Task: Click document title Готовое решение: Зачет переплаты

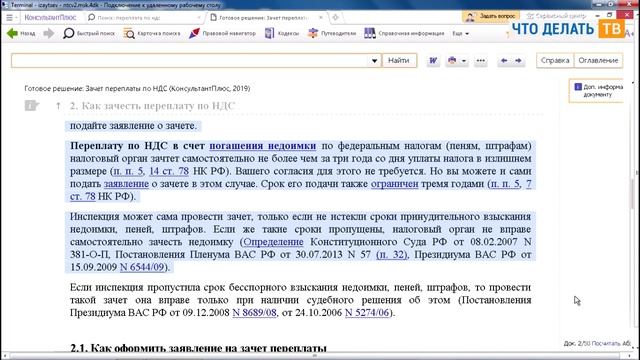Action: 137,88
